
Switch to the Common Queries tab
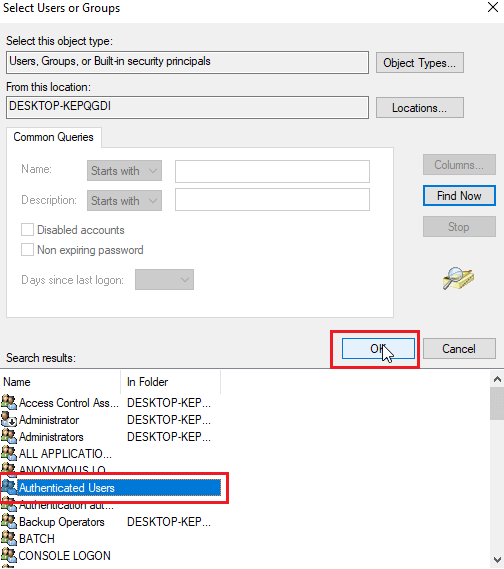54,137
